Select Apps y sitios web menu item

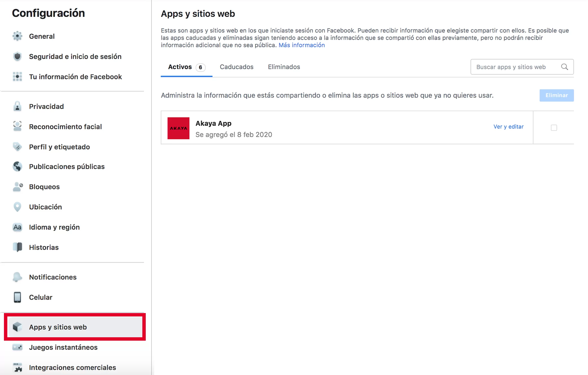tap(75, 327)
